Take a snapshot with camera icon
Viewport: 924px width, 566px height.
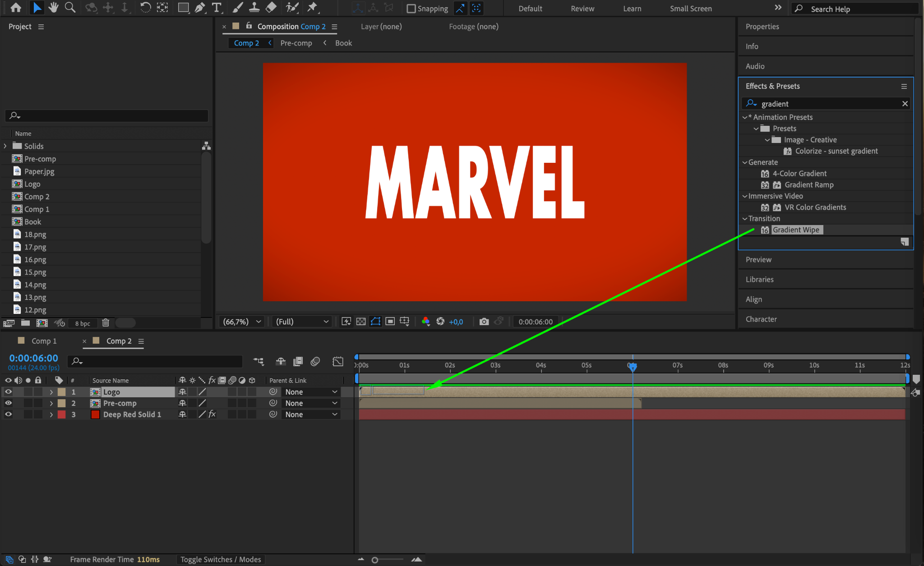(x=484, y=322)
